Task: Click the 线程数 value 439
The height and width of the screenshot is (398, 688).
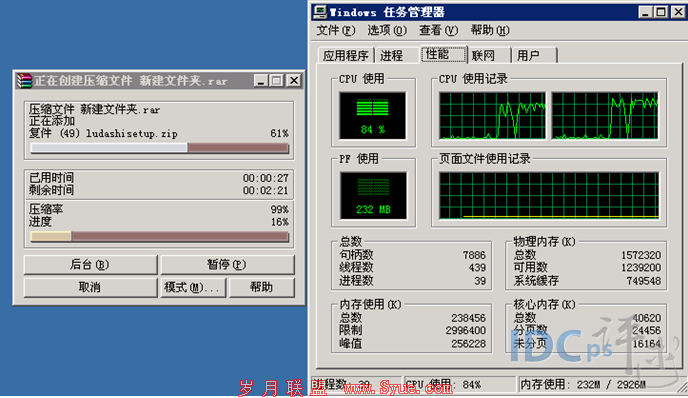Action: [477, 268]
